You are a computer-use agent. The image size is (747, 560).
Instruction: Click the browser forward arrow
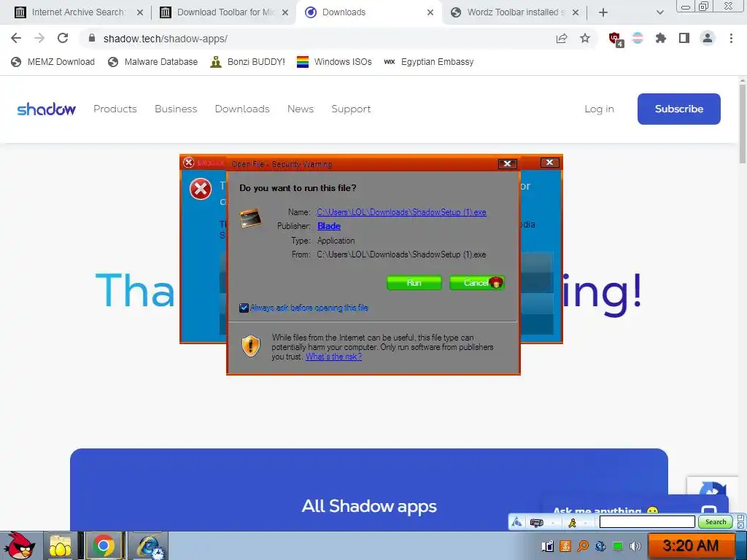[x=39, y=38]
